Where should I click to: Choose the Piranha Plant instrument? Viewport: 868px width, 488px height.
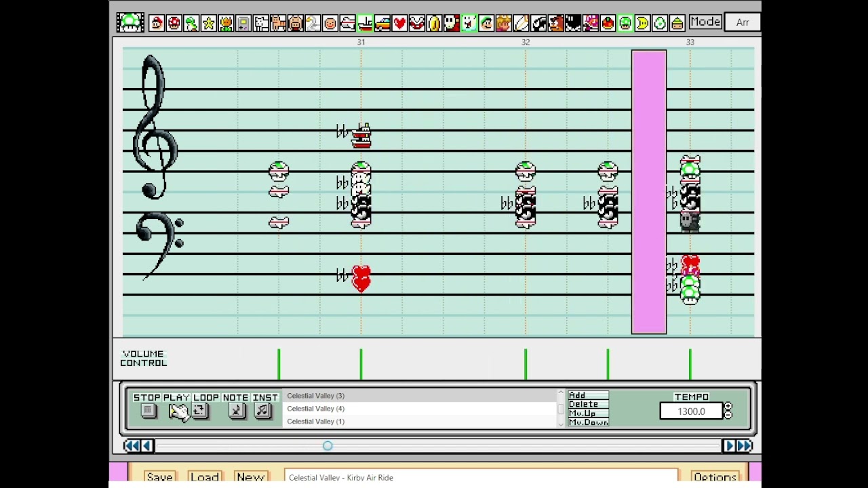pos(417,23)
